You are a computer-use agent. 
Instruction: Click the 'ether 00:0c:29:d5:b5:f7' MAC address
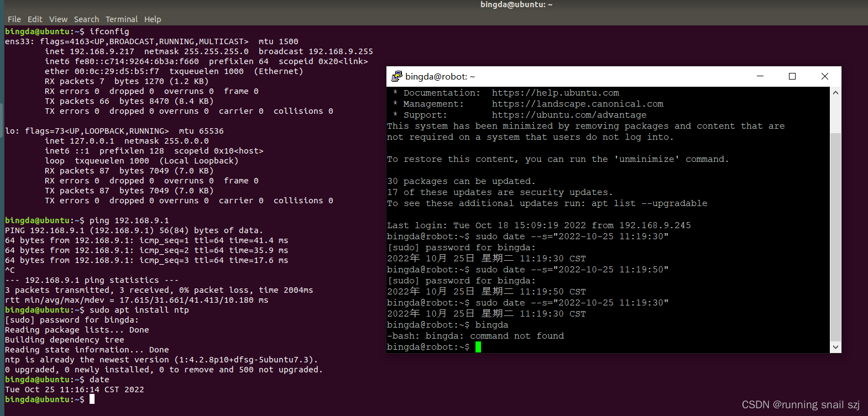pos(102,71)
